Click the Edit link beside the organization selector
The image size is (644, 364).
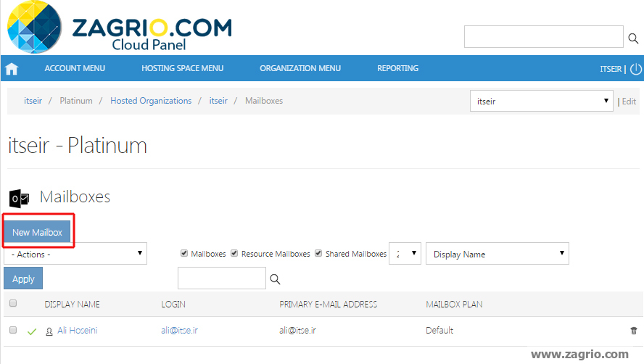pyautogui.click(x=629, y=102)
